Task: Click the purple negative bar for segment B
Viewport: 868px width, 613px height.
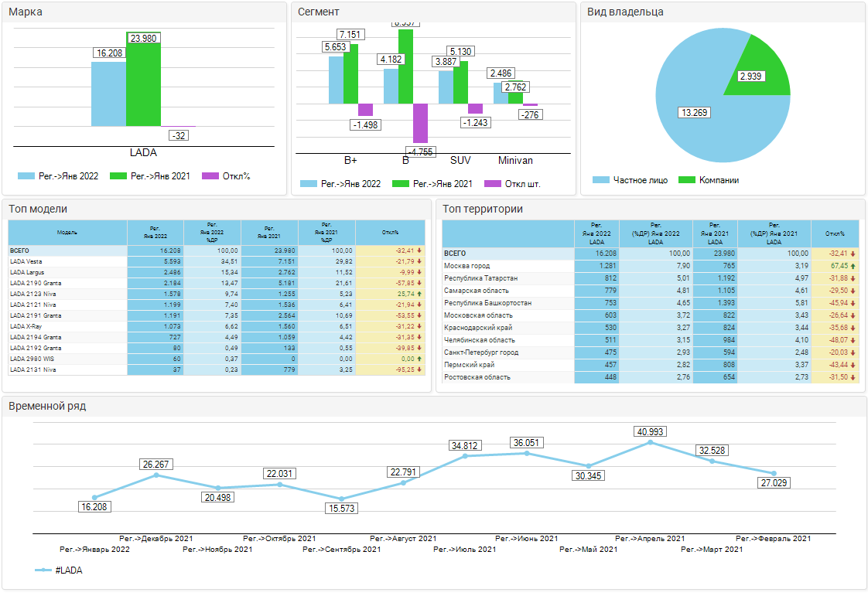Action: point(420,122)
